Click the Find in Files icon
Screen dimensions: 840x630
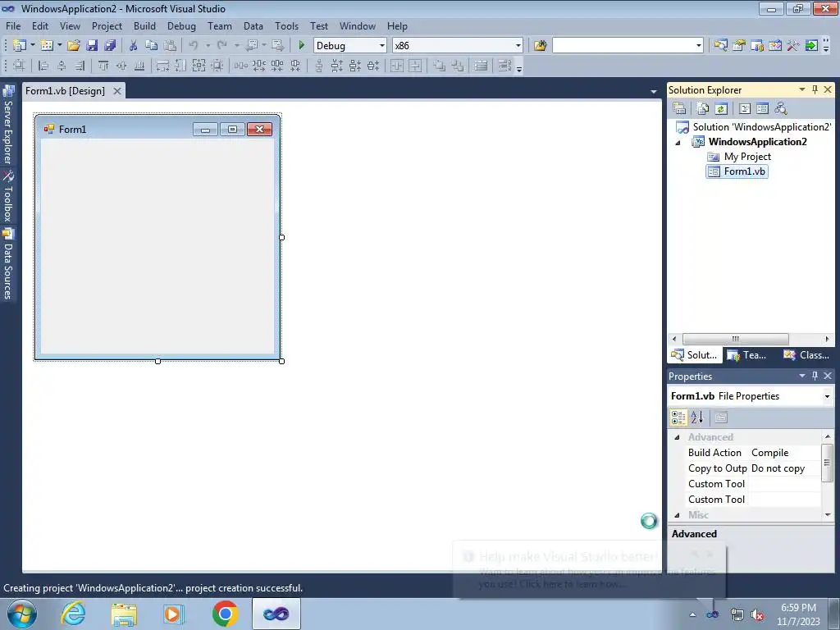click(540, 46)
